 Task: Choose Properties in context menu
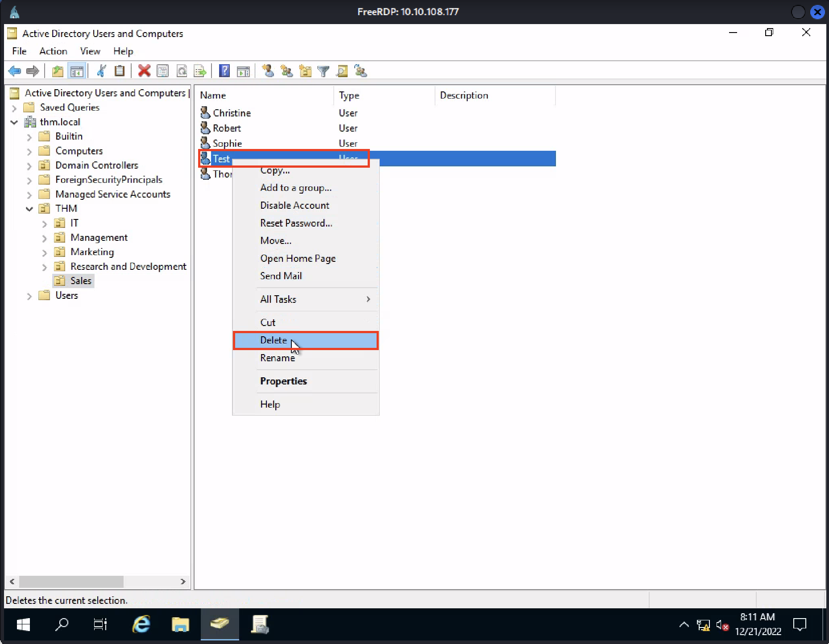[306, 381]
